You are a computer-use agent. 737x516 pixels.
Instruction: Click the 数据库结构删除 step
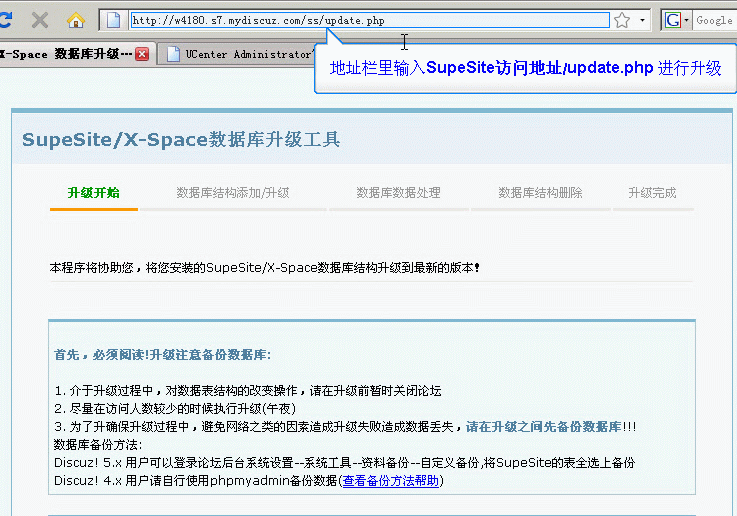click(540, 193)
